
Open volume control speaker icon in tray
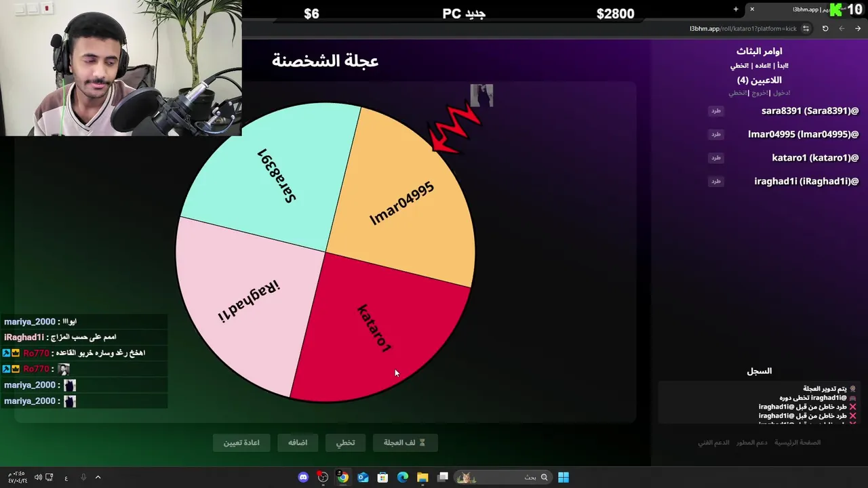tap(38, 477)
